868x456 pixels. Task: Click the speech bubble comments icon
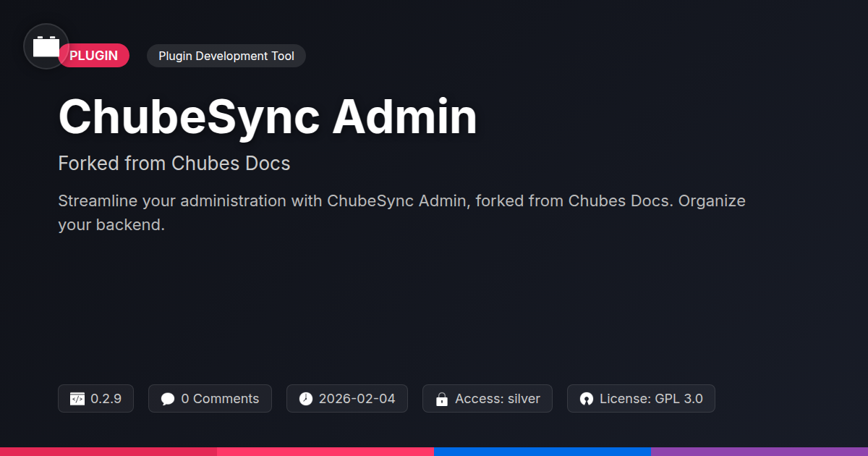coord(168,399)
